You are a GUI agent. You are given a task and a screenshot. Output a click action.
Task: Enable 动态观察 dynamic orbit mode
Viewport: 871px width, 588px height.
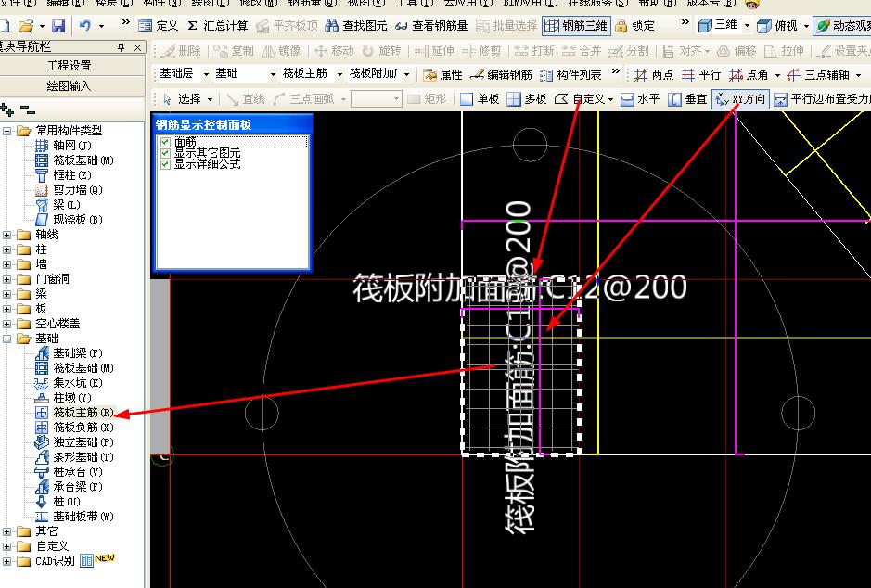click(x=846, y=26)
